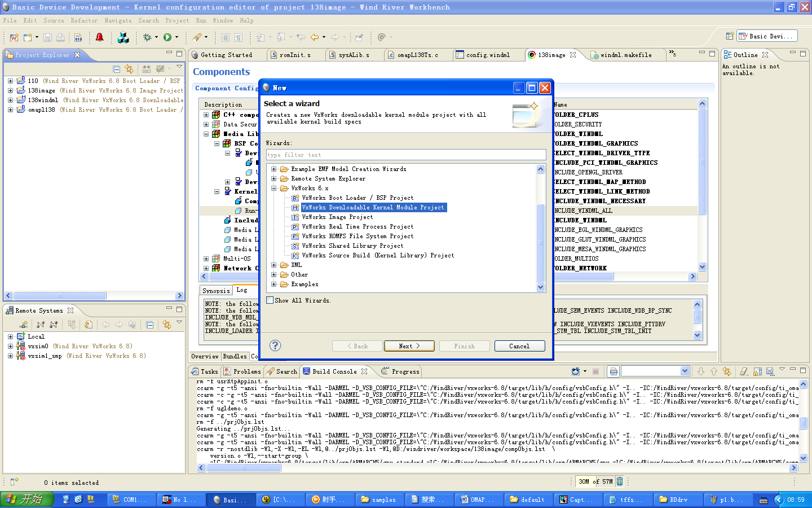Click the debug bug icon in main toolbar
Screen dimensions: 812x508
point(147,37)
